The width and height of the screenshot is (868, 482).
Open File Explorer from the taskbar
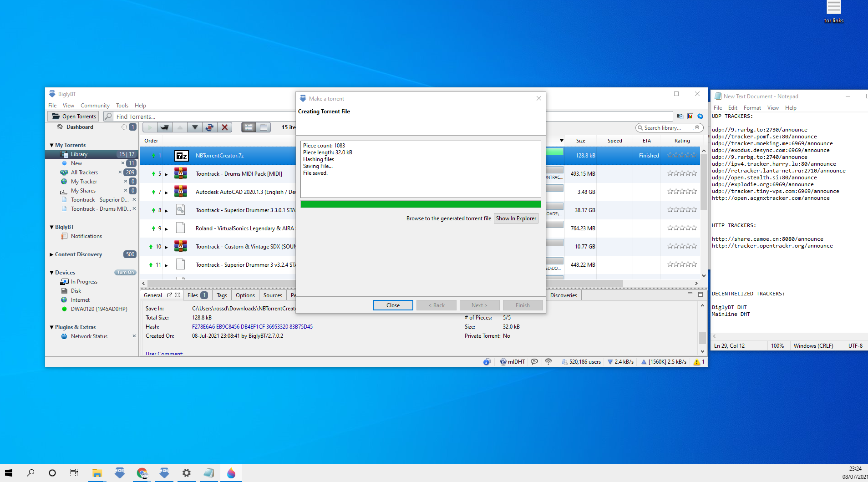pos(97,473)
